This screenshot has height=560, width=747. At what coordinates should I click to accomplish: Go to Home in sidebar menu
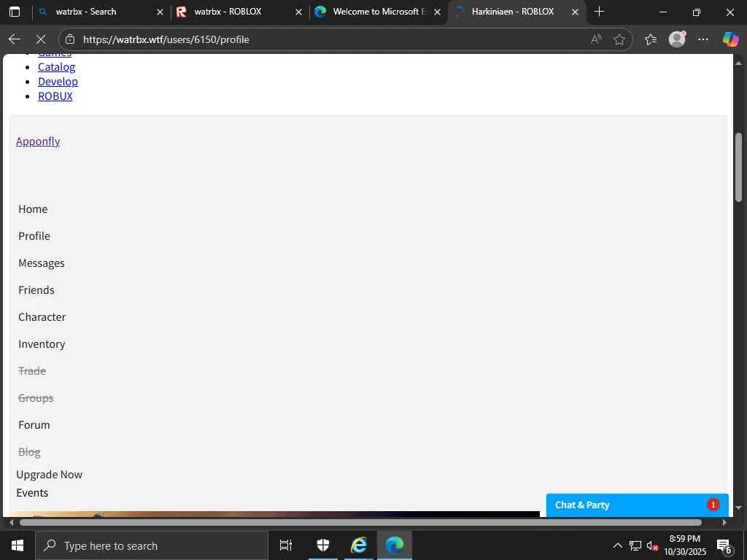[x=33, y=209]
